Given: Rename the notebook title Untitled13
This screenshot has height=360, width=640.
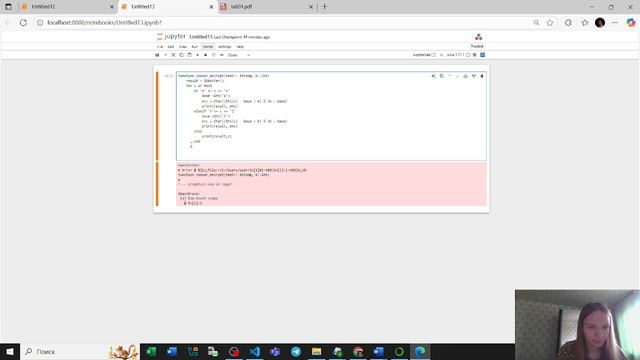Looking at the screenshot, I should 201,37.
